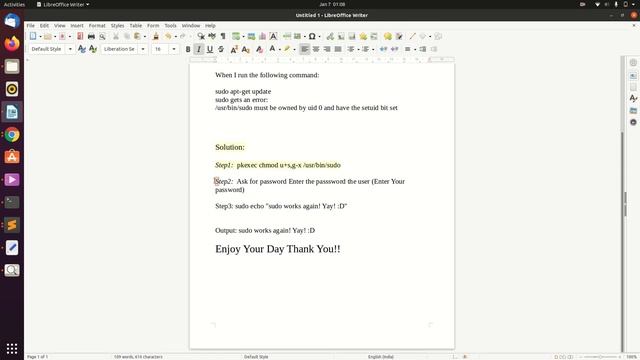Insert Text Box icon

tap(273, 36)
